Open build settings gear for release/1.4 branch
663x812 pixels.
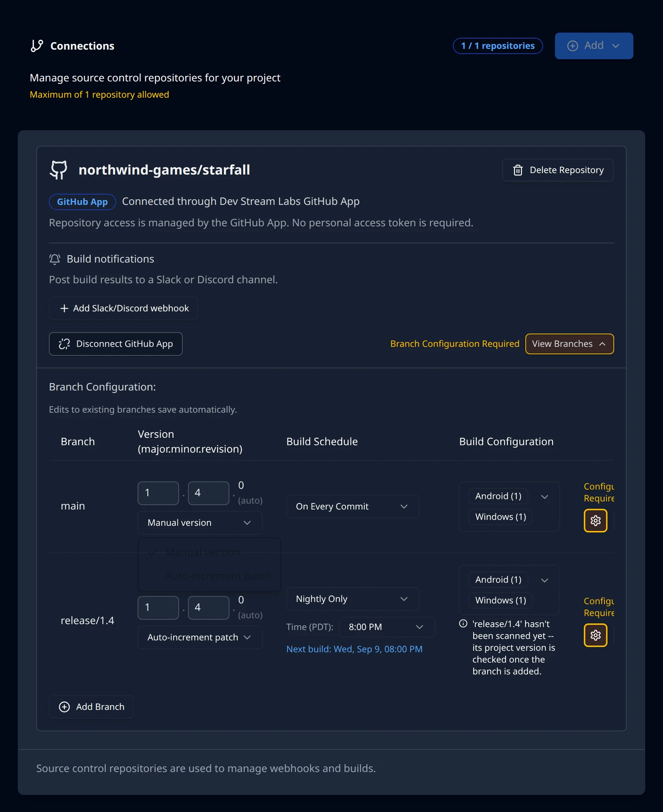pos(595,635)
